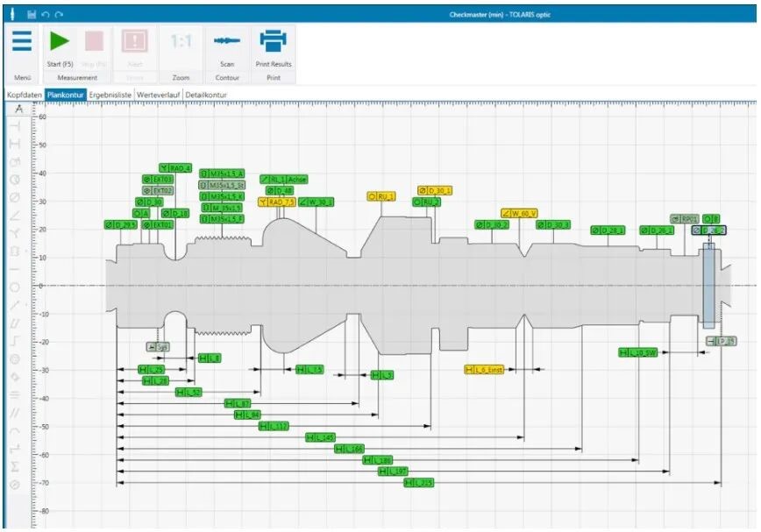Select the yellow RAD_7,5 measurement label

point(276,202)
